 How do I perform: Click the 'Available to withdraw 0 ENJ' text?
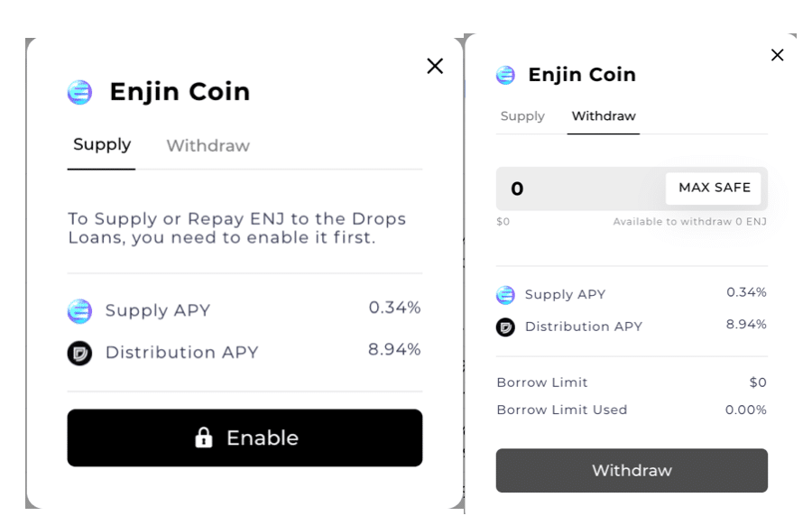click(x=689, y=222)
